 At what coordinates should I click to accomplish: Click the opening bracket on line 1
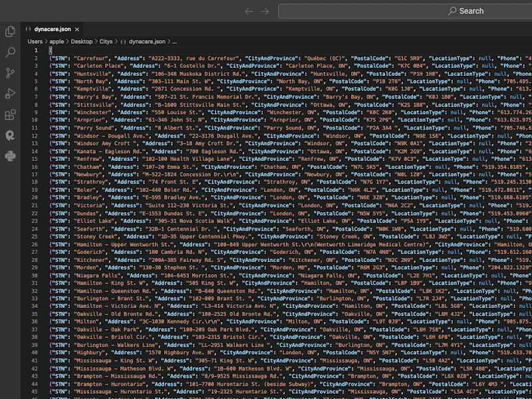pos(51,51)
